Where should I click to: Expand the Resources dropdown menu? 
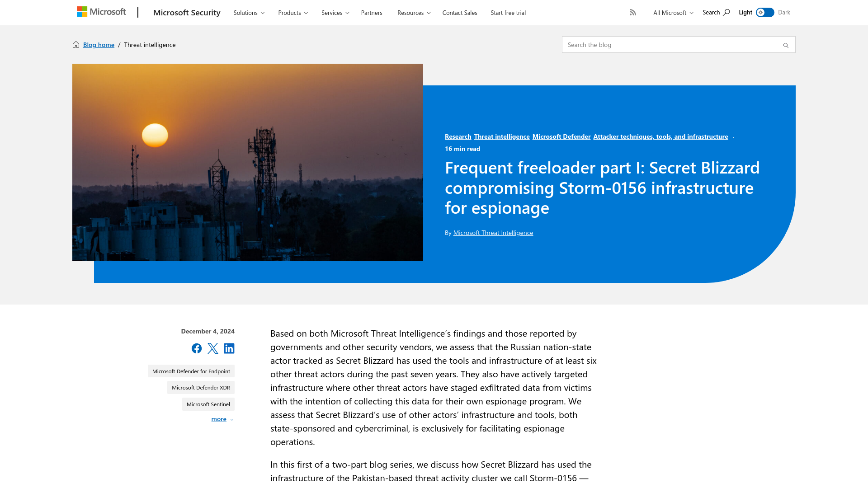click(413, 13)
